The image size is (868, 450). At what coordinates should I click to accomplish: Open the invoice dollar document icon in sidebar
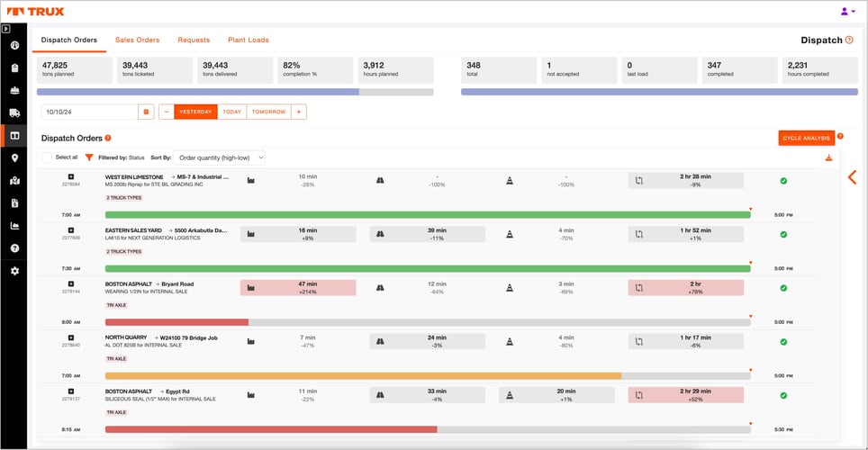(x=15, y=203)
